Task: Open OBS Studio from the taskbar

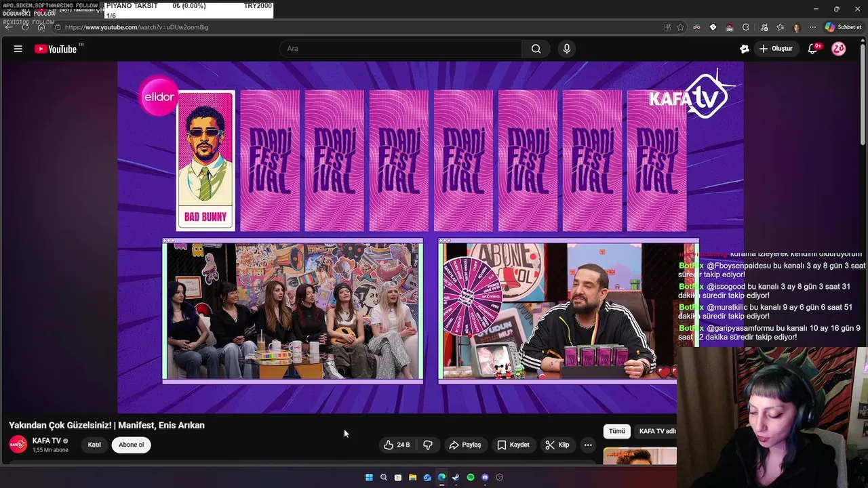Action: 500,477
